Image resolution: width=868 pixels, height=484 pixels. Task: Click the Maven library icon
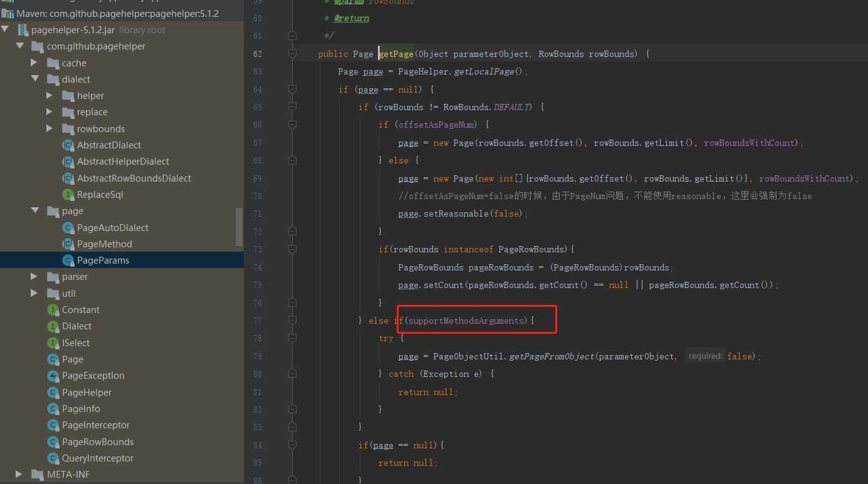[x=8, y=13]
